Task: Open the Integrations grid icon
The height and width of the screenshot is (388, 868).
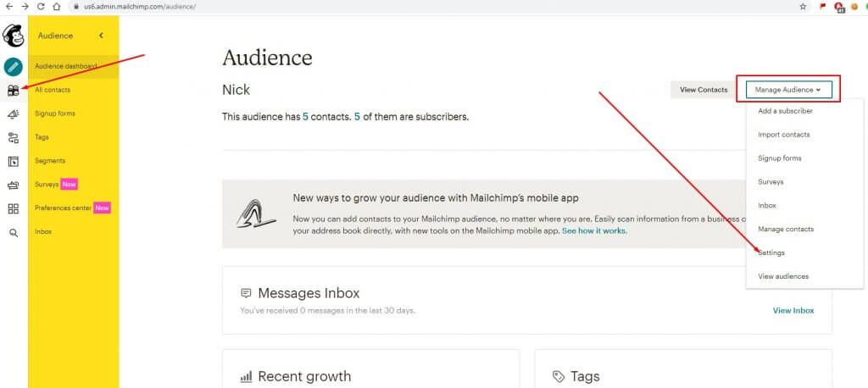Action: tap(14, 208)
